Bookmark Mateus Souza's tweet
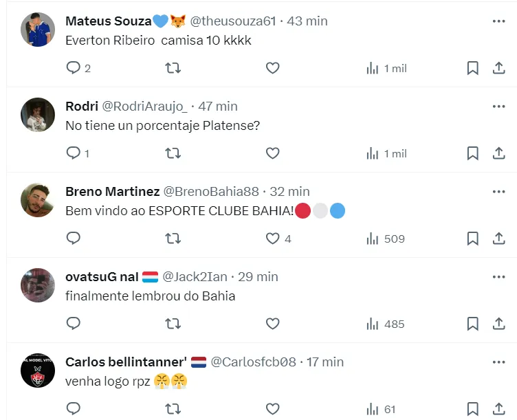The height and width of the screenshot is (420, 517). (x=473, y=68)
